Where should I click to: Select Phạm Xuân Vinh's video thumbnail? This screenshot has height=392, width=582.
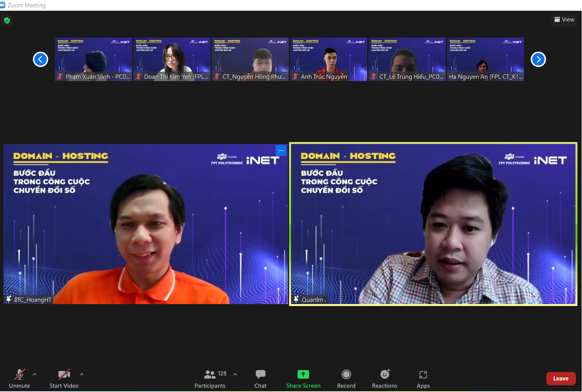point(93,59)
